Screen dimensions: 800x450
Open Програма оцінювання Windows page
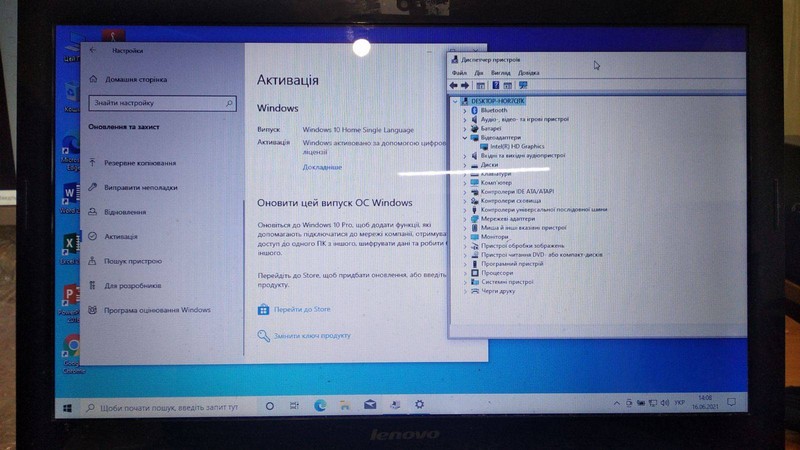click(149, 310)
